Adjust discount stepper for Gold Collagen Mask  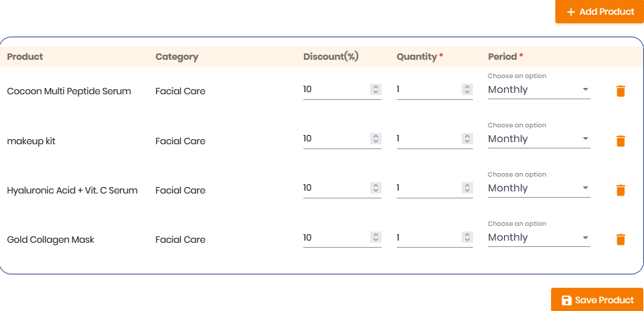375,237
